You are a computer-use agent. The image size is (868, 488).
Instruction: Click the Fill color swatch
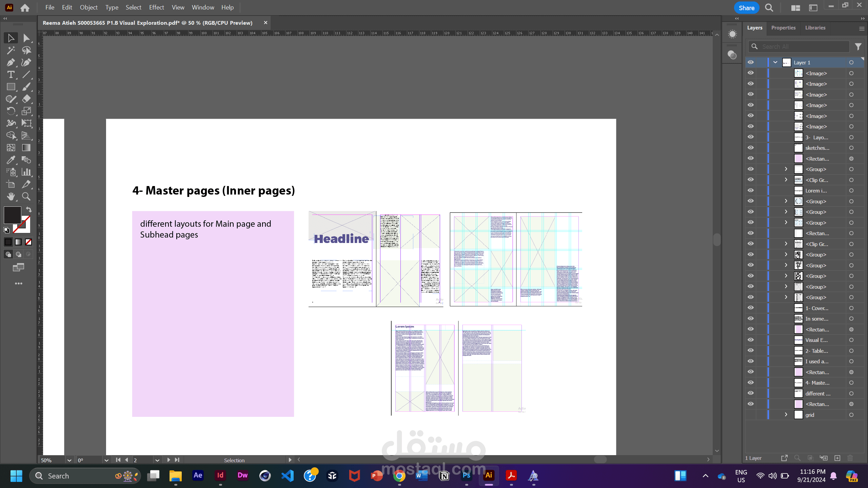tap(12, 215)
